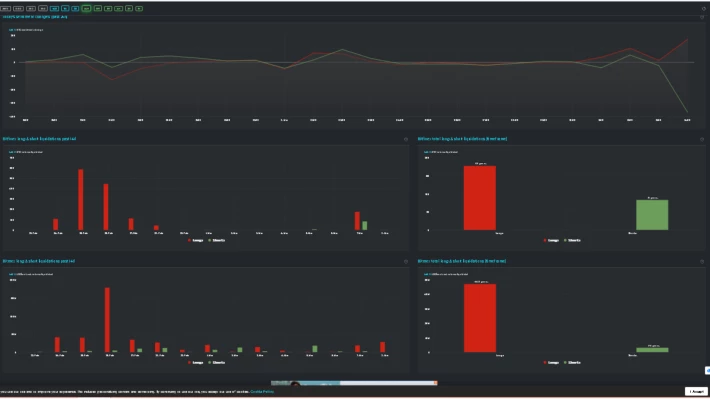The image size is (710, 399).
Task: Click the red Longs bar in Bitmex total chart
Action: pyautogui.click(x=480, y=318)
